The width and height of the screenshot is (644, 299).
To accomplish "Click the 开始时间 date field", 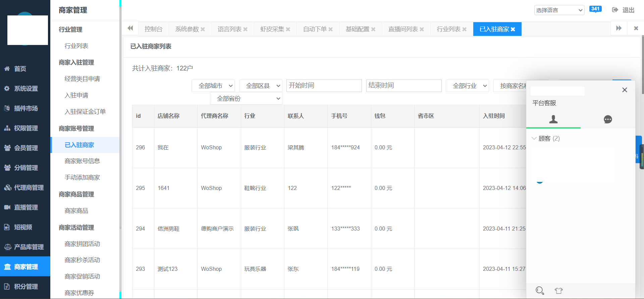I will (x=324, y=86).
